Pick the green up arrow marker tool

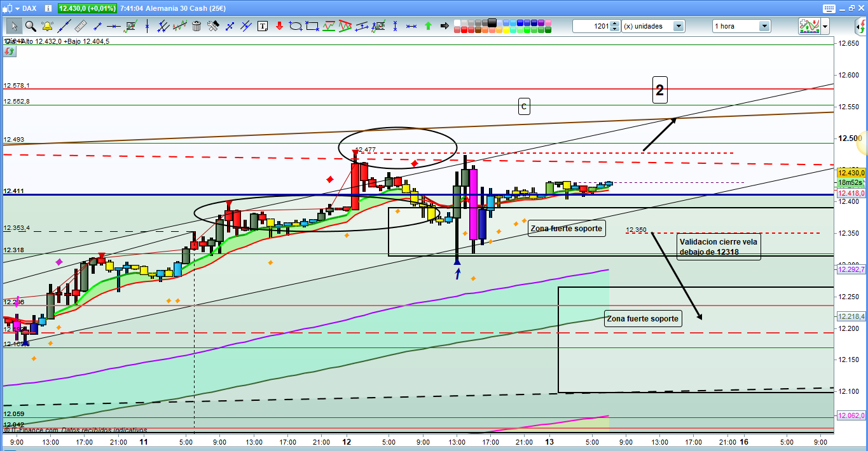[428, 26]
